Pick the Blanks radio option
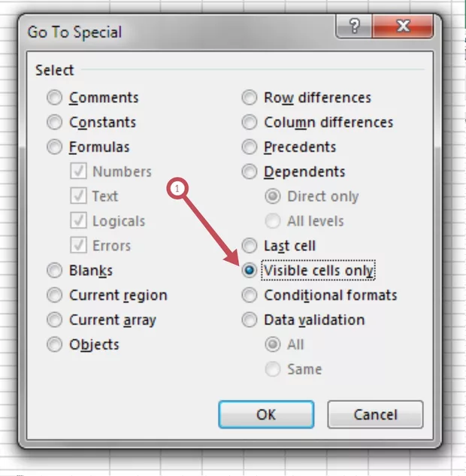Viewport: 466px width, 476px height. click(55, 271)
